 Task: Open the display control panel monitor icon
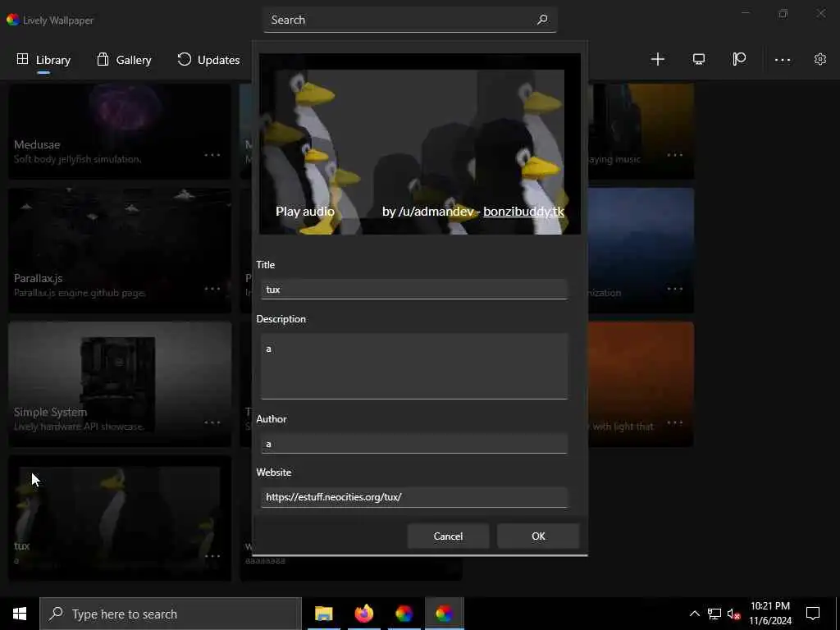point(699,59)
